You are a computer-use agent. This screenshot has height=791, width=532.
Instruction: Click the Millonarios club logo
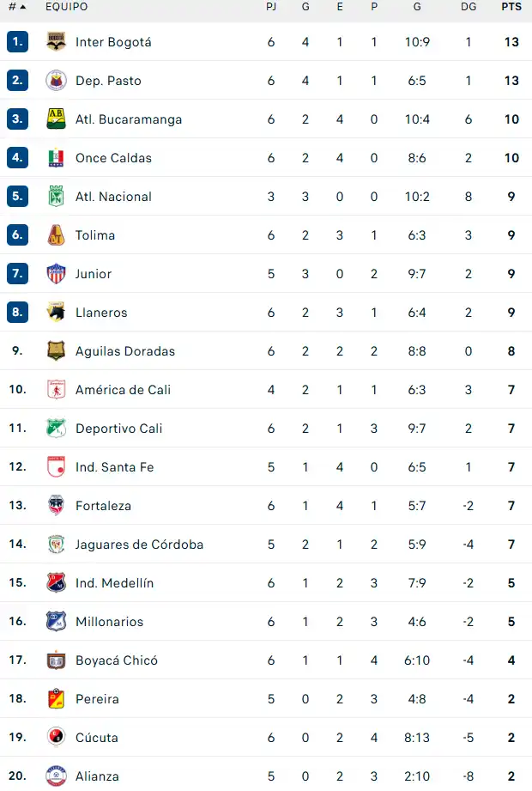[57, 622]
